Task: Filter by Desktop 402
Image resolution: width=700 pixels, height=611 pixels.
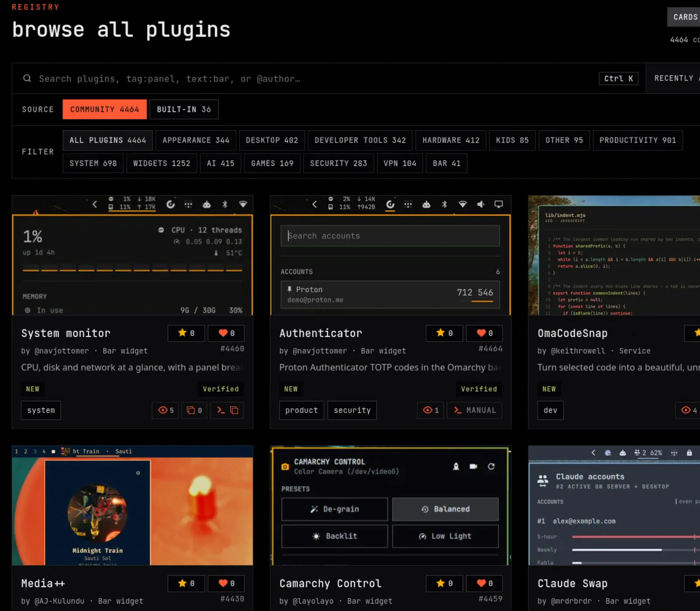Action: click(272, 140)
